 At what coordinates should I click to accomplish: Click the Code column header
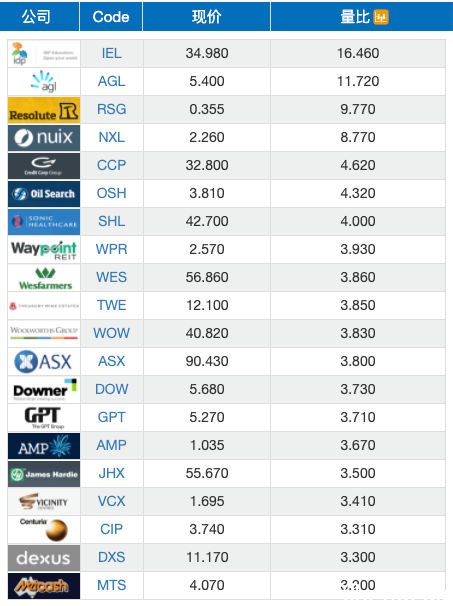click(111, 17)
